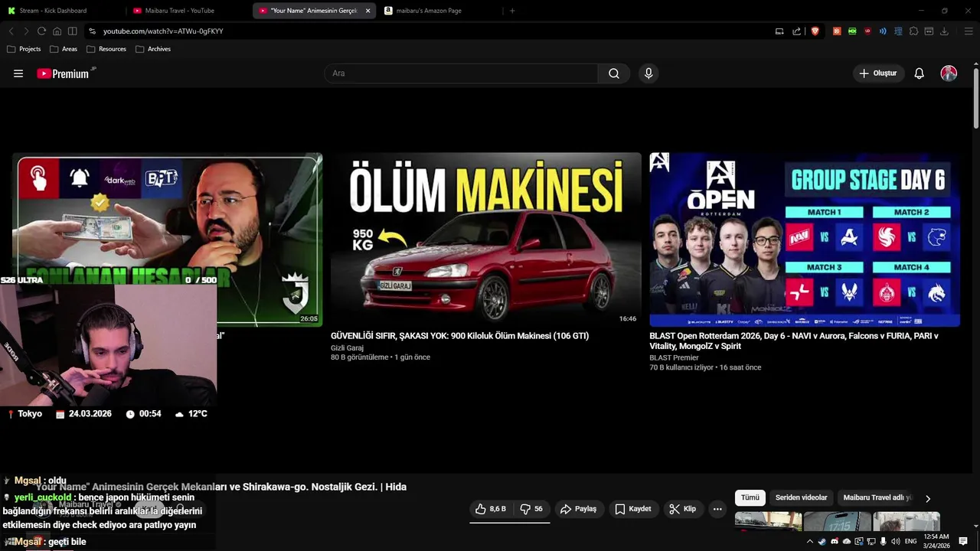
Task: Go forward in browser history
Action: [26, 31]
